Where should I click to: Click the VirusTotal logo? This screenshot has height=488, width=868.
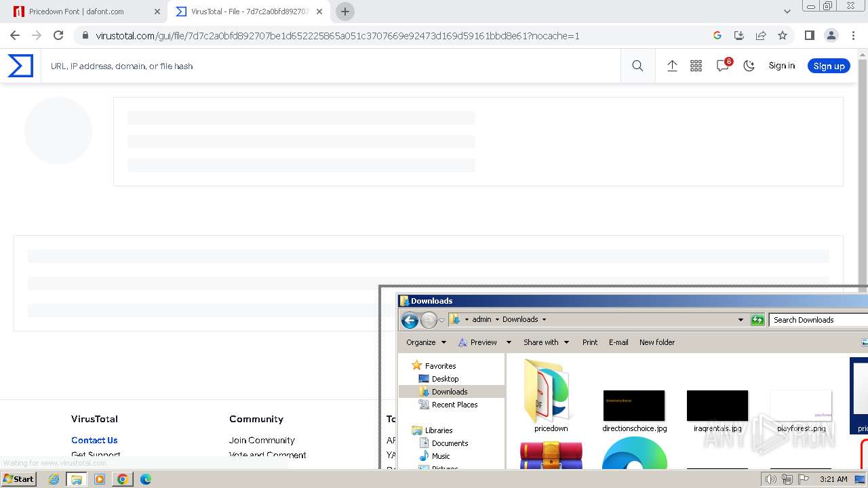pos(20,66)
